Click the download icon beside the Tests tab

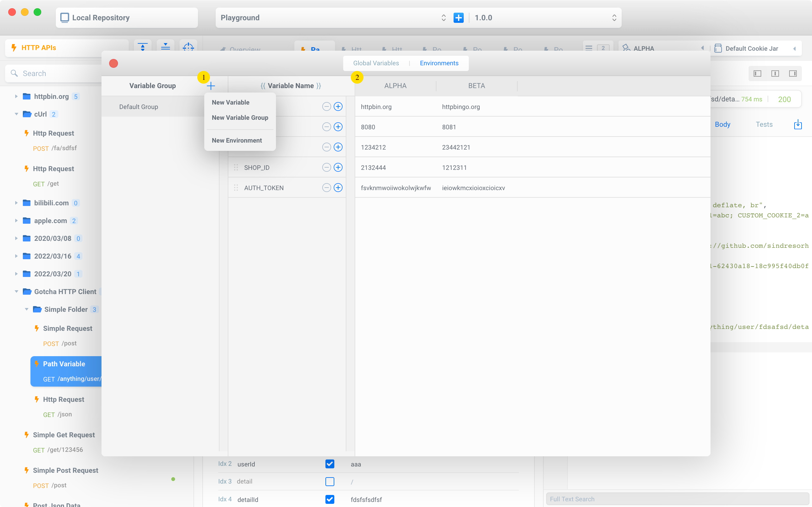(x=798, y=125)
